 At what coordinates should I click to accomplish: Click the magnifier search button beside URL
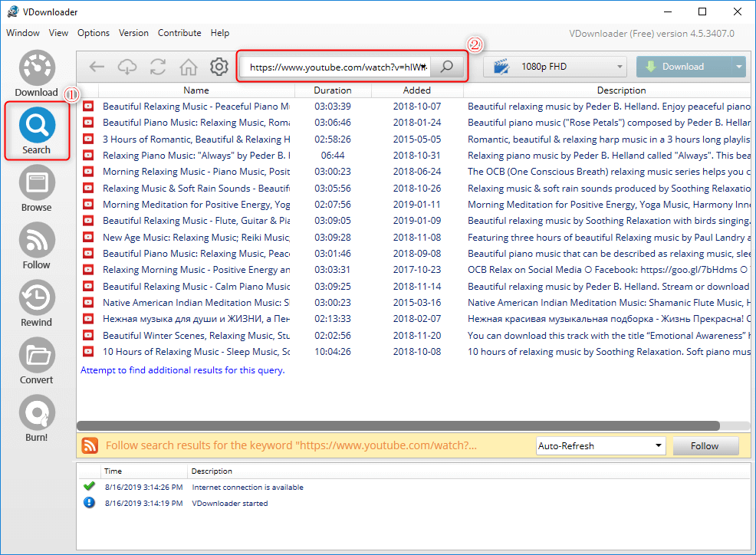446,67
